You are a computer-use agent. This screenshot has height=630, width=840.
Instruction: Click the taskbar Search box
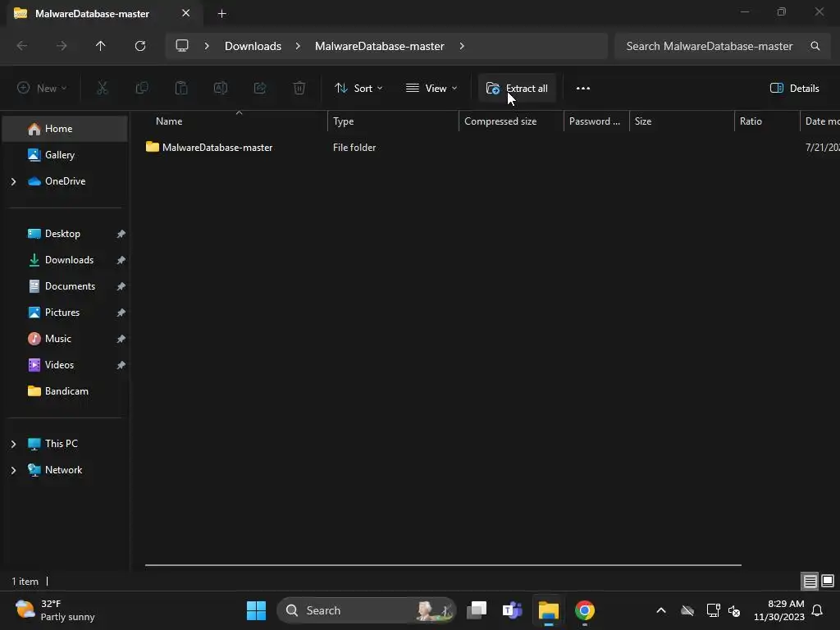pyautogui.click(x=367, y=610)
